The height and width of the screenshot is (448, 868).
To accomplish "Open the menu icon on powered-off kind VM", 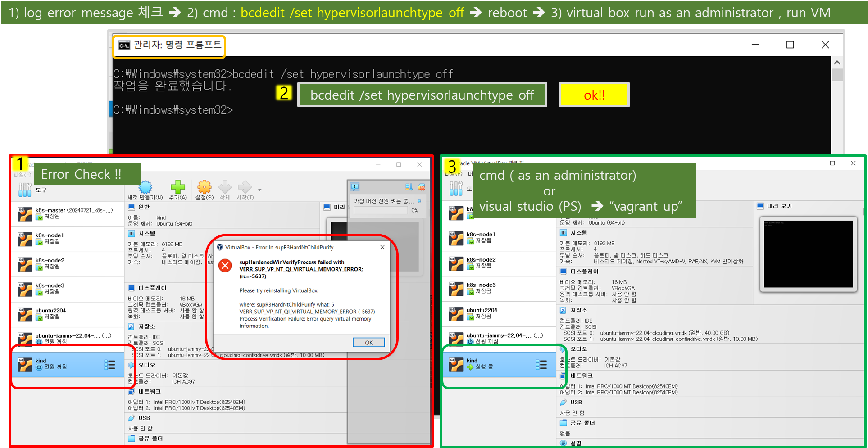I will coord(109,365).
